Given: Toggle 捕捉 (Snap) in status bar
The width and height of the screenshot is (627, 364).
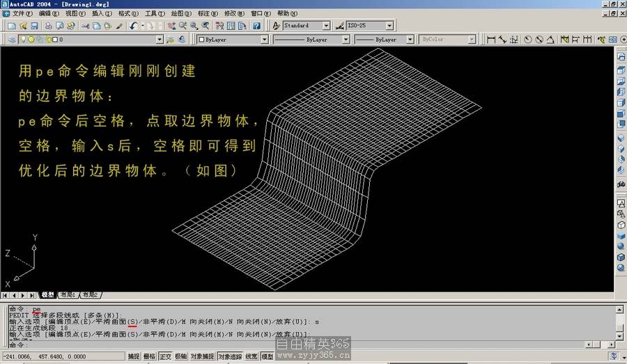Looking at the screenshot, I should pyautogui.click(x=133, y=356).
